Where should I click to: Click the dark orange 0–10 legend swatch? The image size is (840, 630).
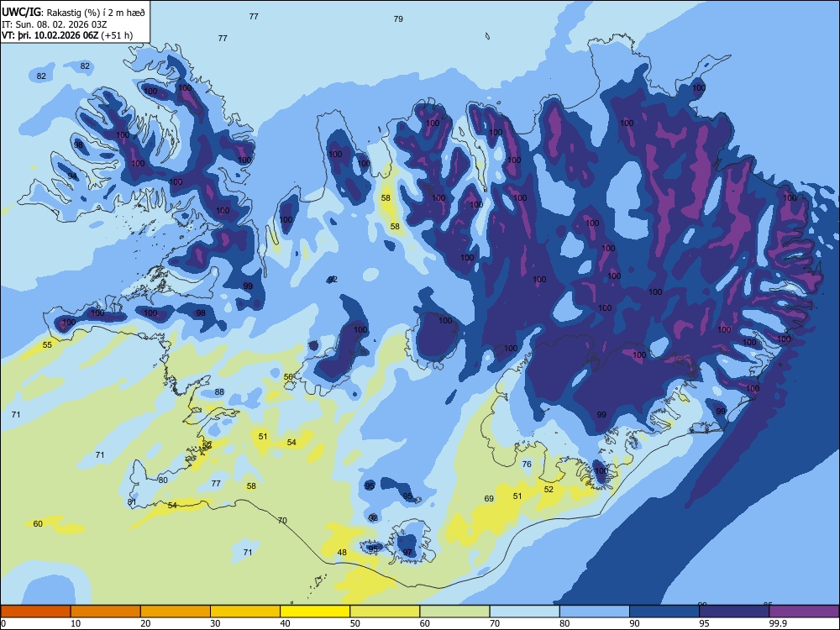click(36, 612)
